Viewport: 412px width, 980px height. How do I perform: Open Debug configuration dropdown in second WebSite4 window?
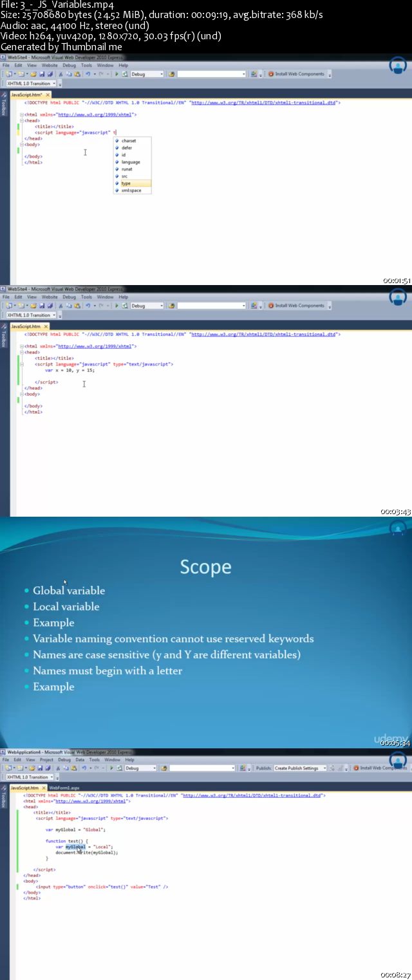click(x=147, y=306)
